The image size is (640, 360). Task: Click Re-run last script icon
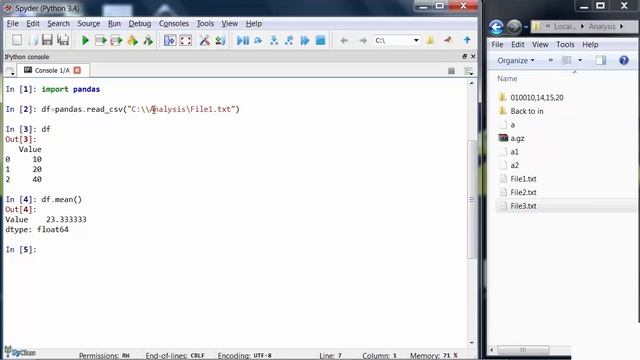[x=148, y=40]
